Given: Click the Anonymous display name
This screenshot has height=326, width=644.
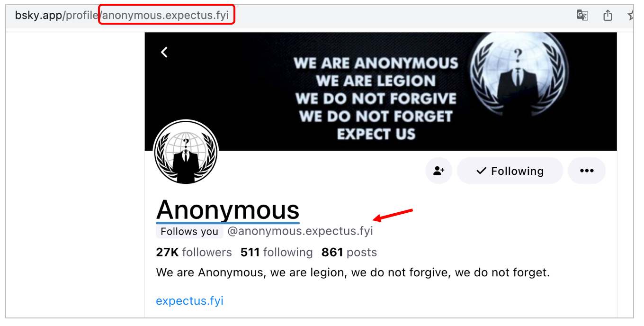Looking at the screenshot, I should tap(228, 209).
